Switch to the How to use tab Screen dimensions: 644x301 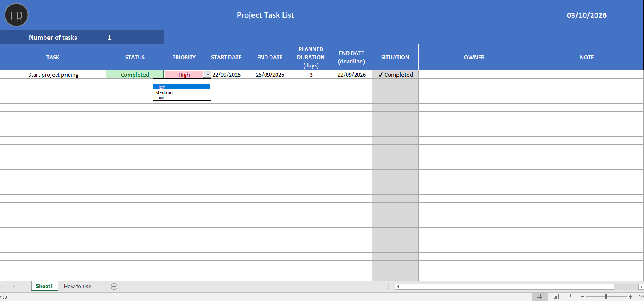pyautogui.click(x=78, y=286)
